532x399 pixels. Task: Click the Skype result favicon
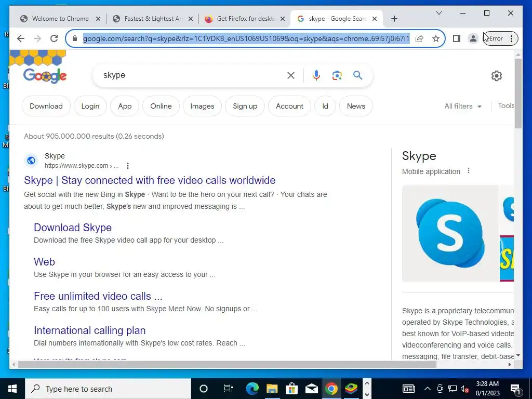tap(31, 161)
